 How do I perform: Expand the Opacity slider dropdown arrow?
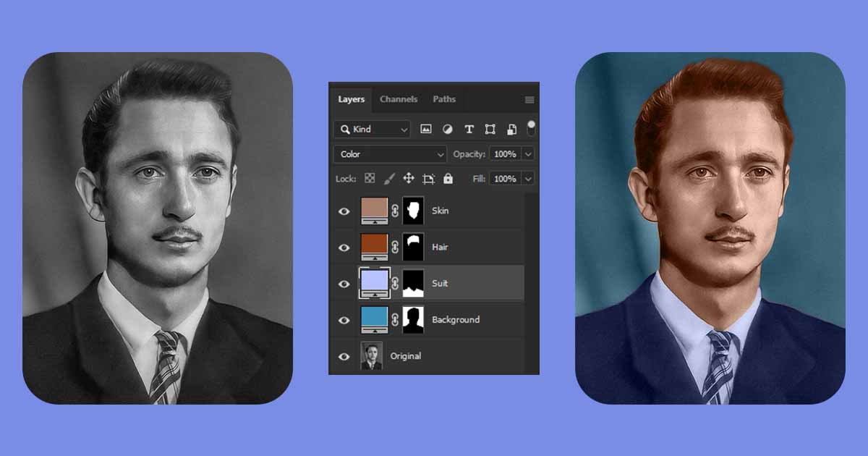528,154
